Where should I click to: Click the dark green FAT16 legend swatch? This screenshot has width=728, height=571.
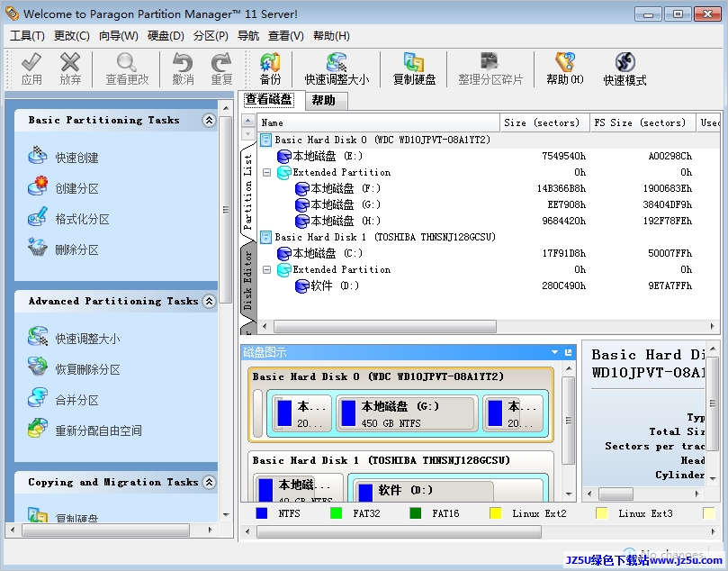416,513
